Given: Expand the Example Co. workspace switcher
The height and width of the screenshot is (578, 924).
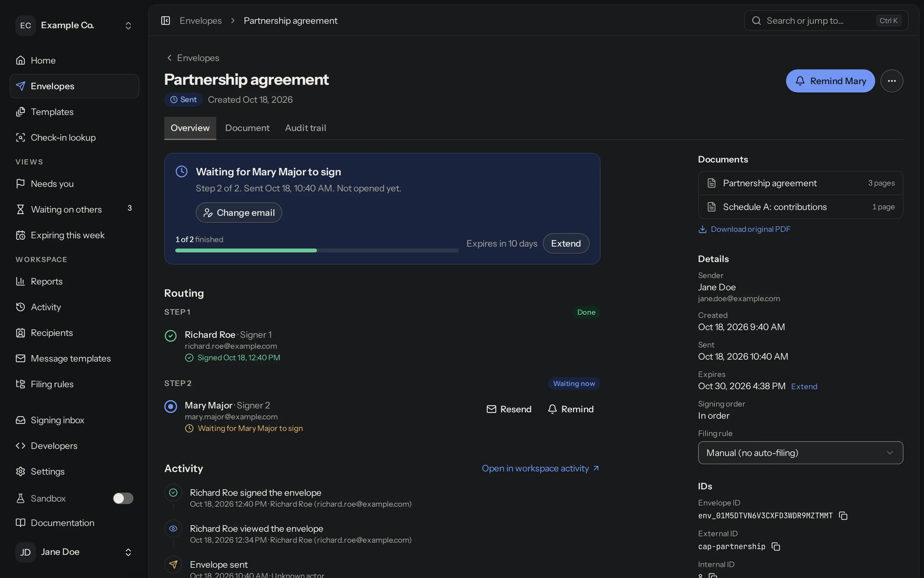Looking at the screenshot, I should coord(74,25).
